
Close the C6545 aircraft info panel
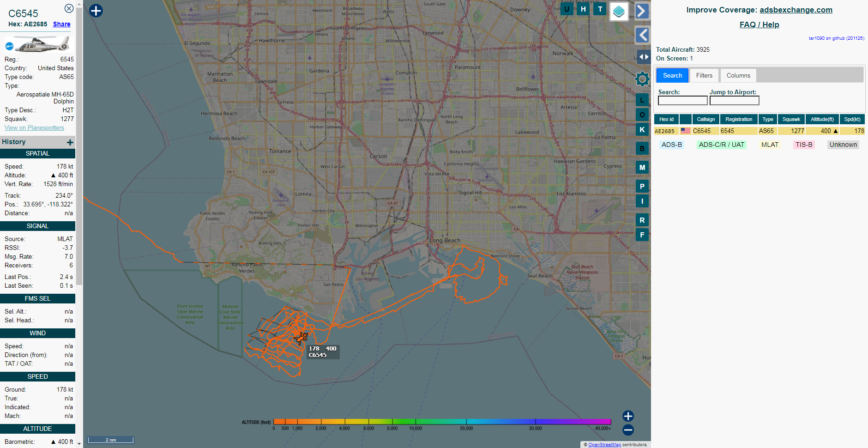(x=69, y=8)
